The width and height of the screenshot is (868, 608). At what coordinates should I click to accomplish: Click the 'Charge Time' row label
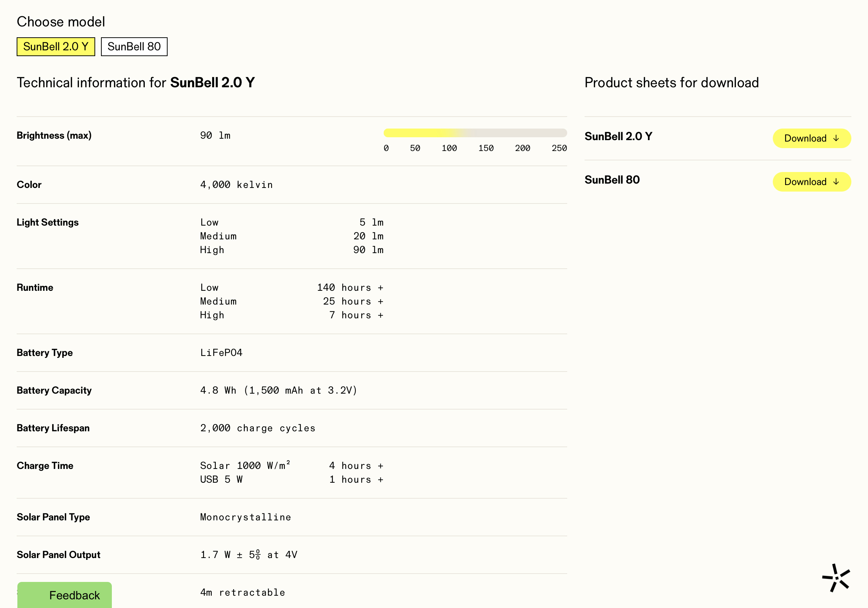tap(45, 465)
